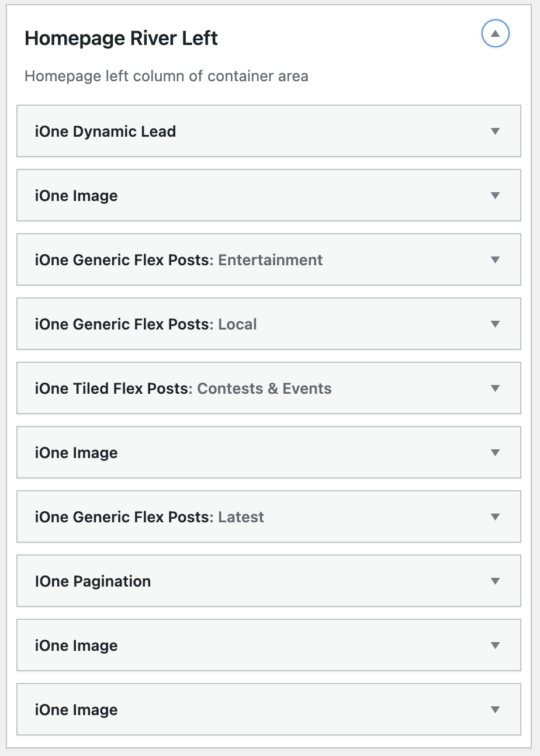Click the iOne Tiled Flex Posts widget title
540x756 pixels.
pos(183,389)
